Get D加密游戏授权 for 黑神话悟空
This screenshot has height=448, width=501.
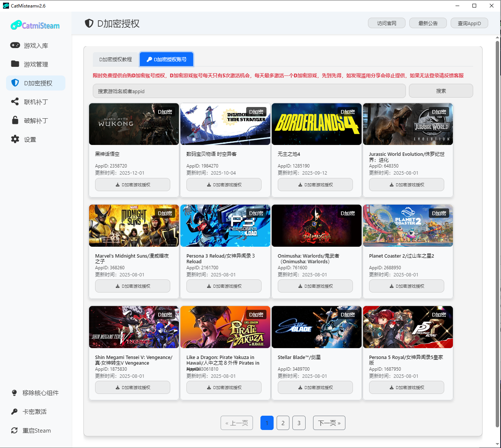[x=132, y=184]
